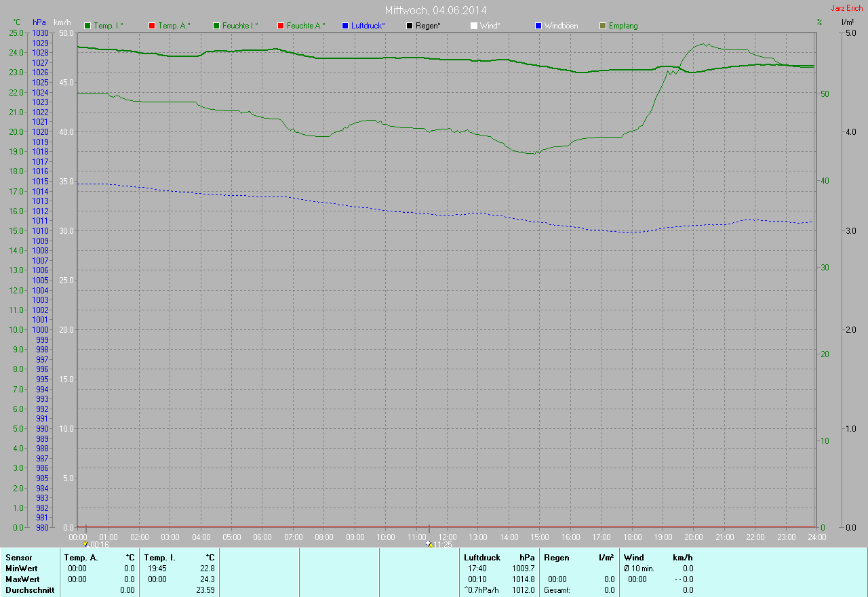Click the 06:00 time axis label
Screen dimensions: 868x597
pos(262,537)
